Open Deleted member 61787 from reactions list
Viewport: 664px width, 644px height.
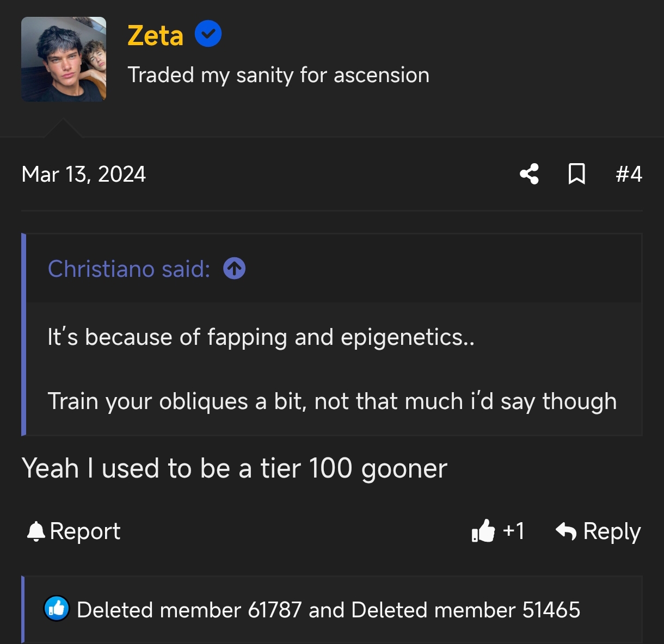coord(189,610)
